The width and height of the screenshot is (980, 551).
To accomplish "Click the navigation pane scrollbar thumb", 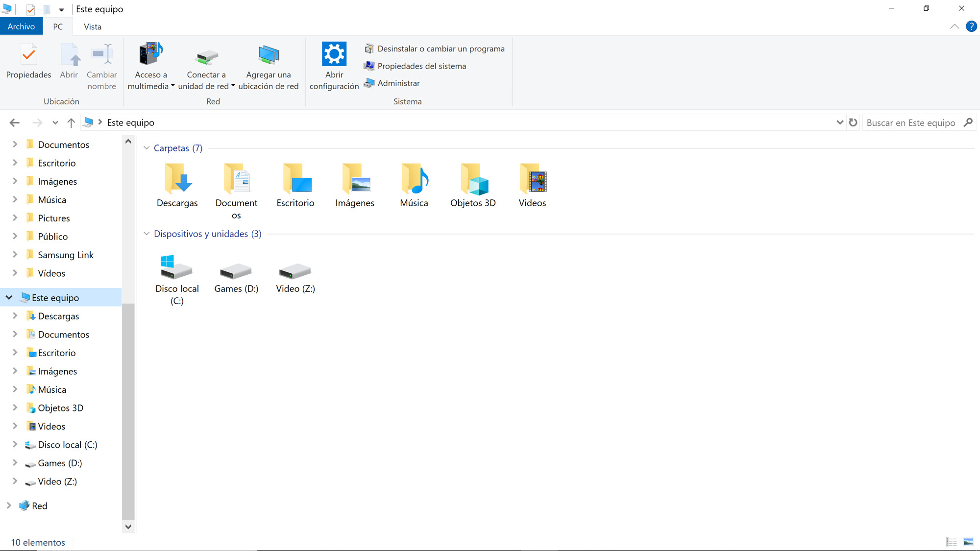I will (x=128, y=411).
